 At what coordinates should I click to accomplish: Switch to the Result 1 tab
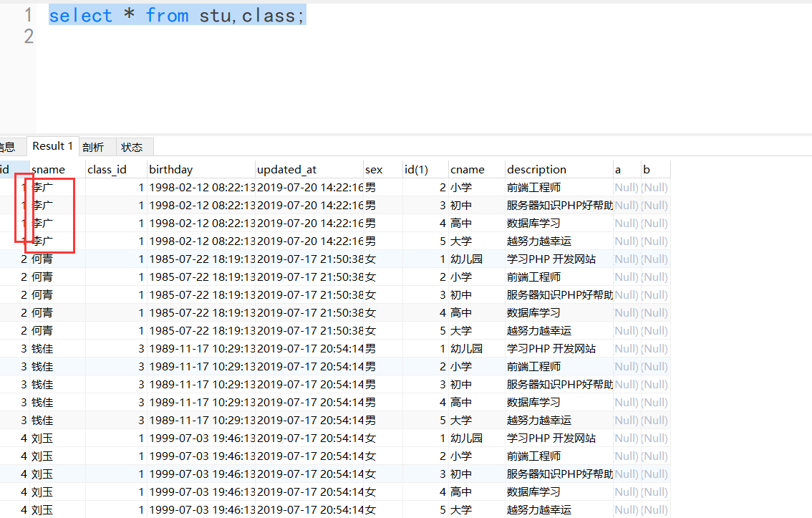coord(52,146)
